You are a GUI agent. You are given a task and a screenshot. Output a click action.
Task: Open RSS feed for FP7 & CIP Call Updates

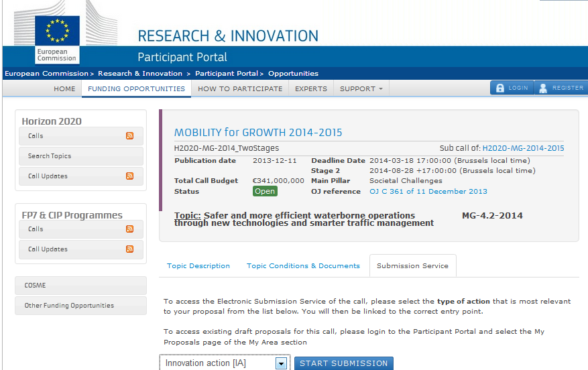[x=130, y=249]
